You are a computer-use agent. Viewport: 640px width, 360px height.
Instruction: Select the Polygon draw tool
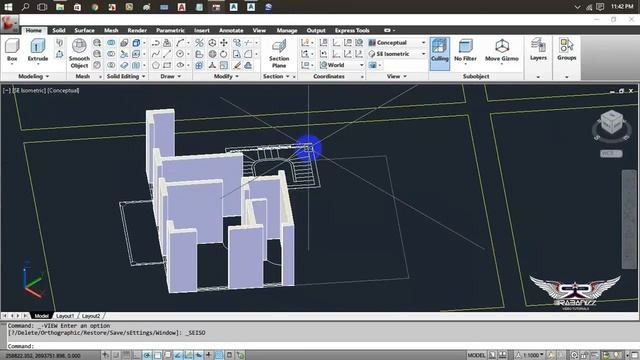156,65
